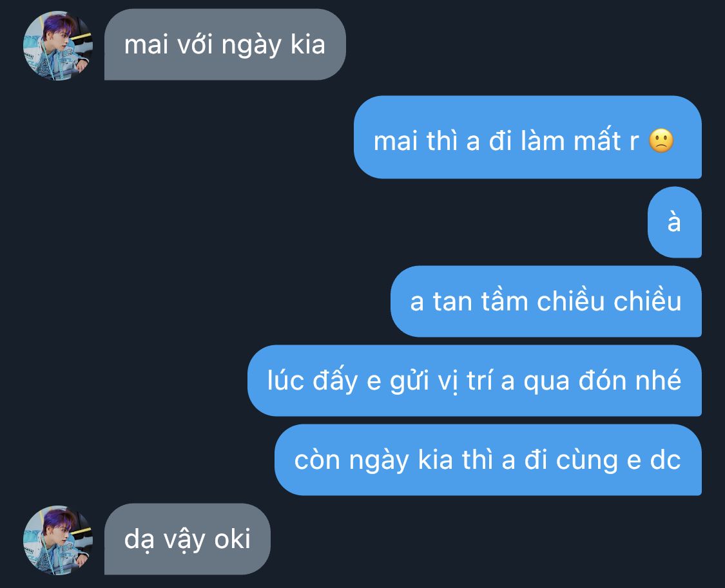
Task: Click 'dc' at the end of the blue message
Action: point(666,460)
